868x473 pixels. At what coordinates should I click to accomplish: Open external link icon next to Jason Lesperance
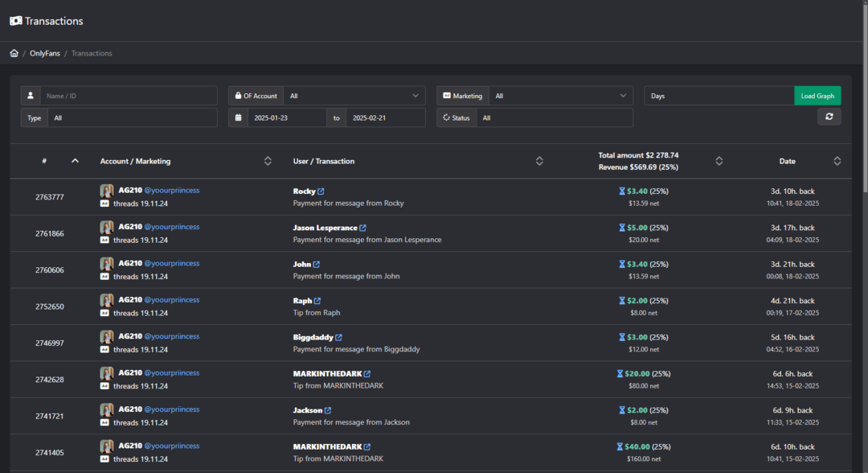click(362, 228)
